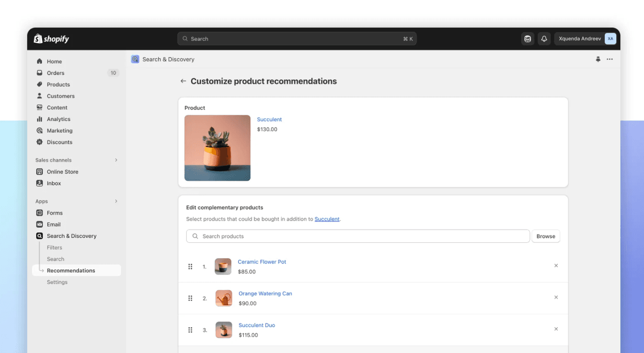644x353 pixels.
Task: Click the drag handle for Succulent Duo
Action: point(190,330)
